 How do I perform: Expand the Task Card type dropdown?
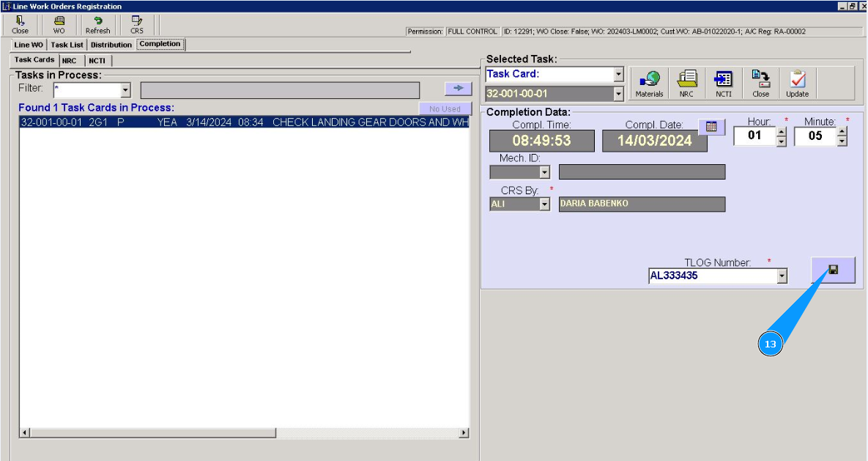click(x=619, y=74)
